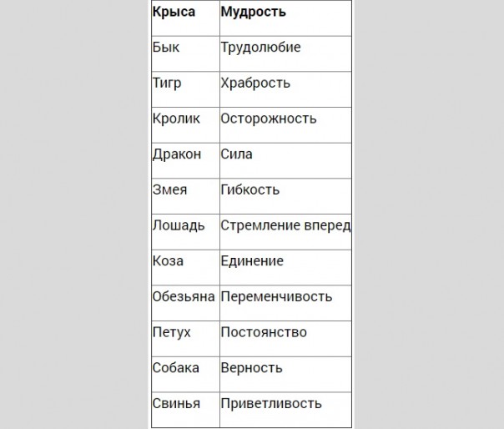Click the Тигр cell

pyautogui.click(x=168, y=83)
